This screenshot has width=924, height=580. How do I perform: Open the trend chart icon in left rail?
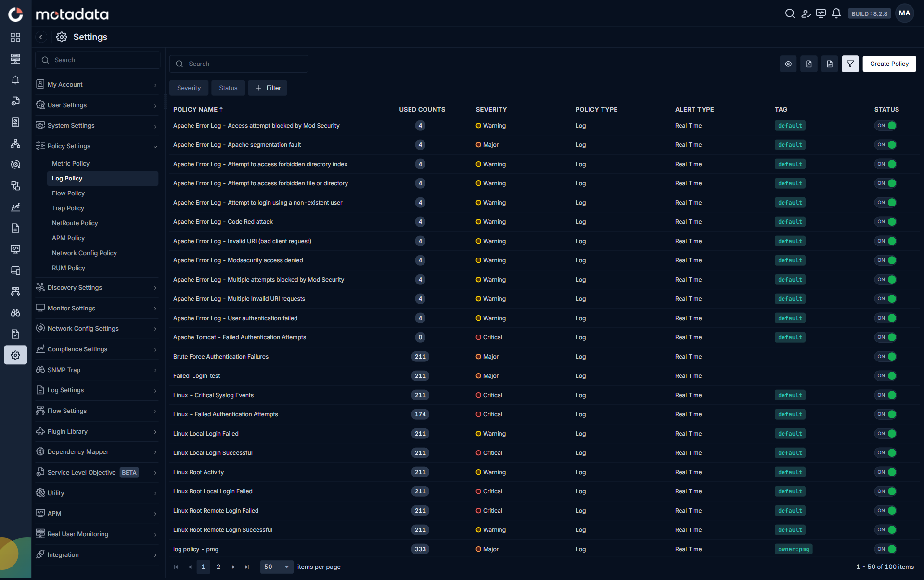(x=15, y=207)
